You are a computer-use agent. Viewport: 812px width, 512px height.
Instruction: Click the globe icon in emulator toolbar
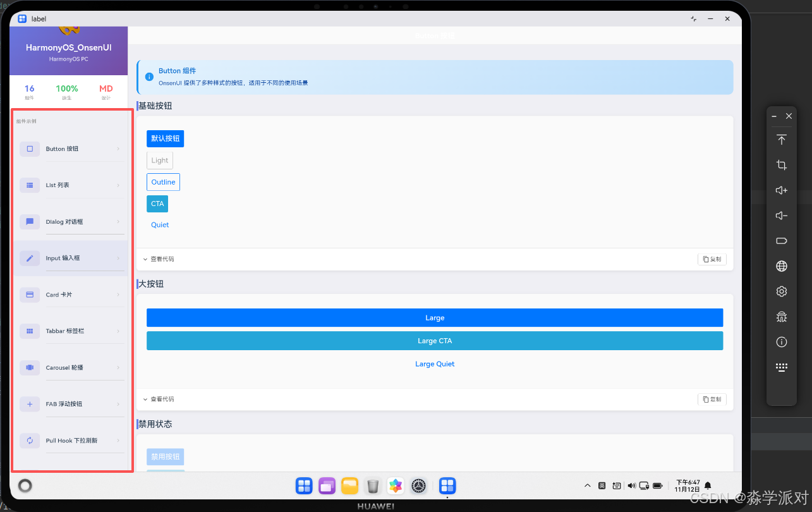point(782,266)
